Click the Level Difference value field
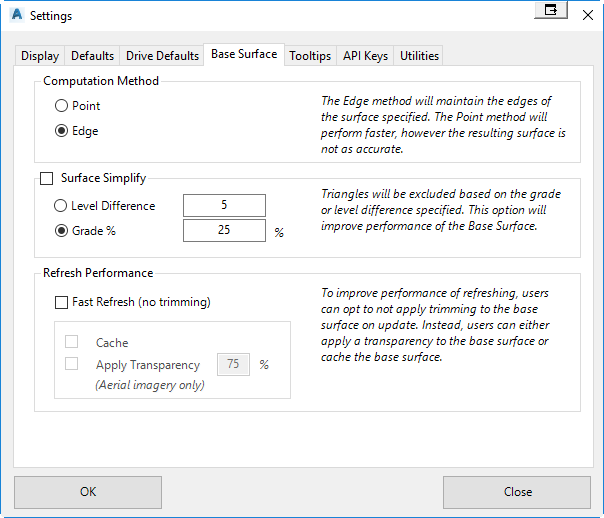604x518 pixels. point(224,205)
